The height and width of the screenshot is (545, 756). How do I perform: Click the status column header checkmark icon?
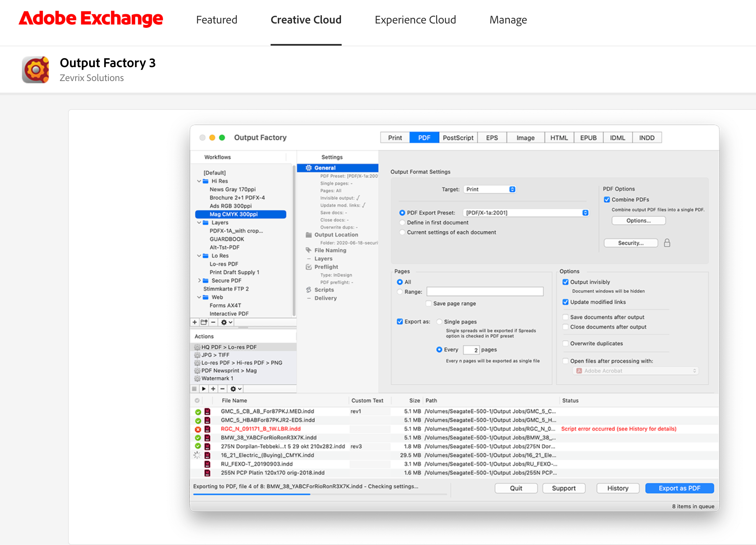(x=197, y=400)
